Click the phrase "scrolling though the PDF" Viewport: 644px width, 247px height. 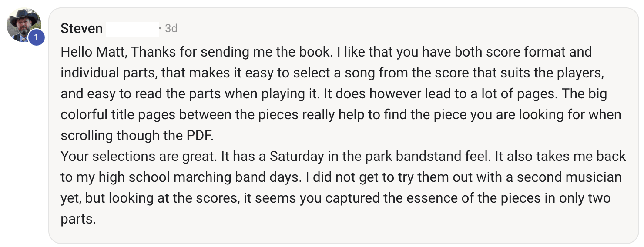pyautogui.click(x=137, y=135)
